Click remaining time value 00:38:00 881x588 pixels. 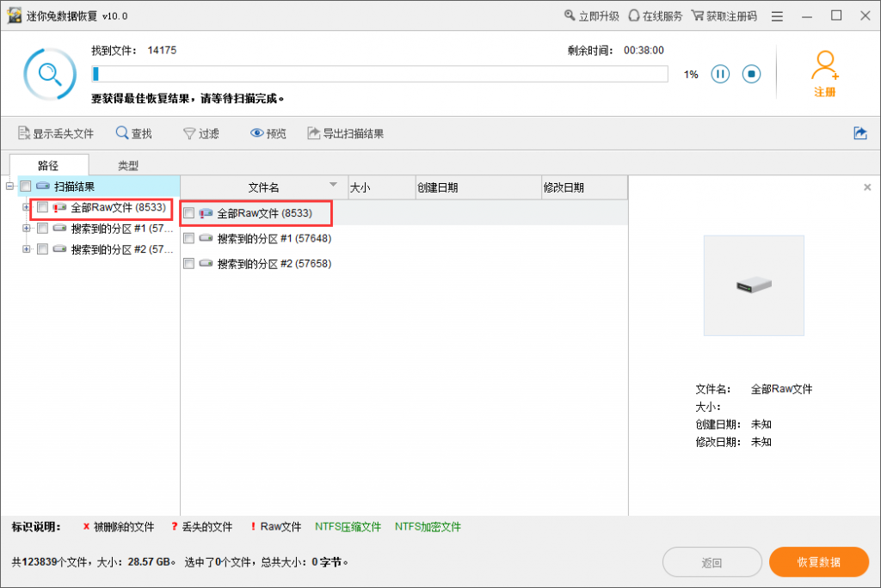(644, 51)
